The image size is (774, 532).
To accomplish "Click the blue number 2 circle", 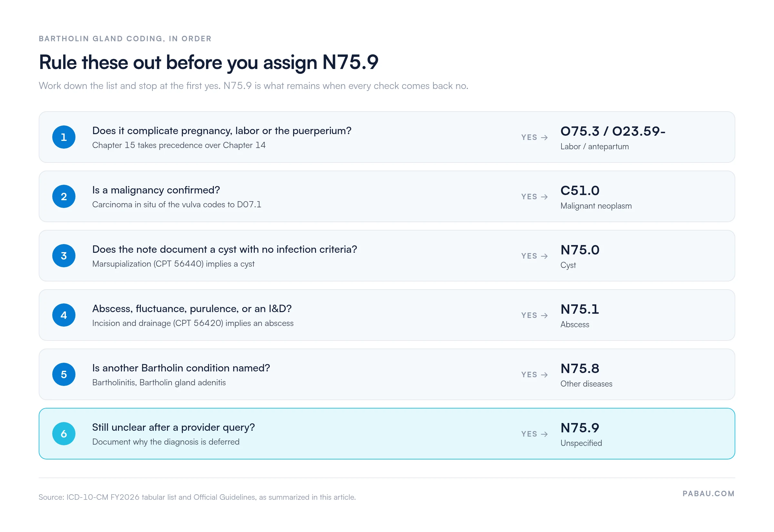I will (x=64, y=196).
